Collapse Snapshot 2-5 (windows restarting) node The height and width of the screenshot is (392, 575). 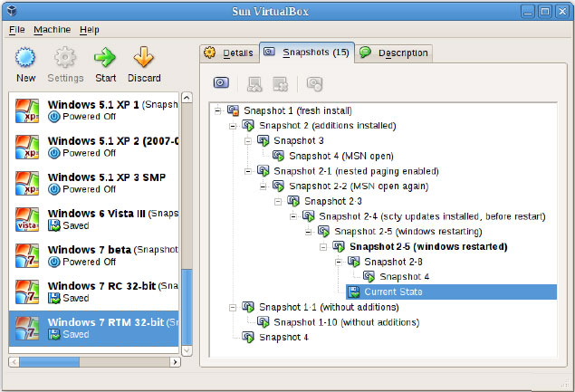coord(309,232)
